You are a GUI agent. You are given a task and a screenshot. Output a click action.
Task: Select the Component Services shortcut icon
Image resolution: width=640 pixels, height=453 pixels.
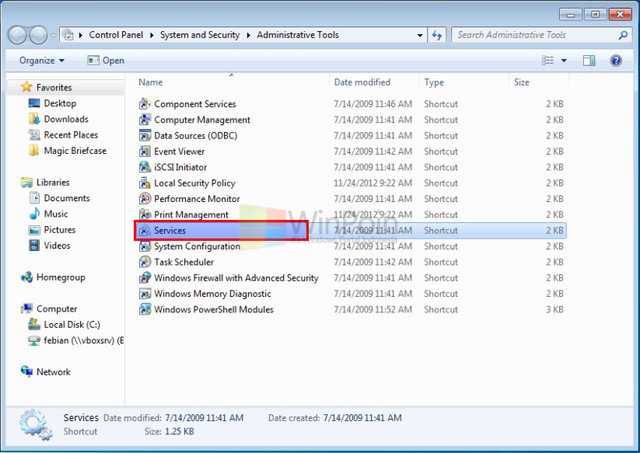144,104
